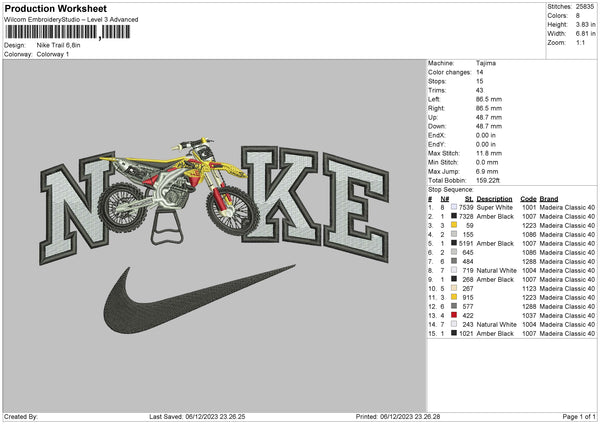Select the Total Bobbin value 159.22ft

point(488,180)
